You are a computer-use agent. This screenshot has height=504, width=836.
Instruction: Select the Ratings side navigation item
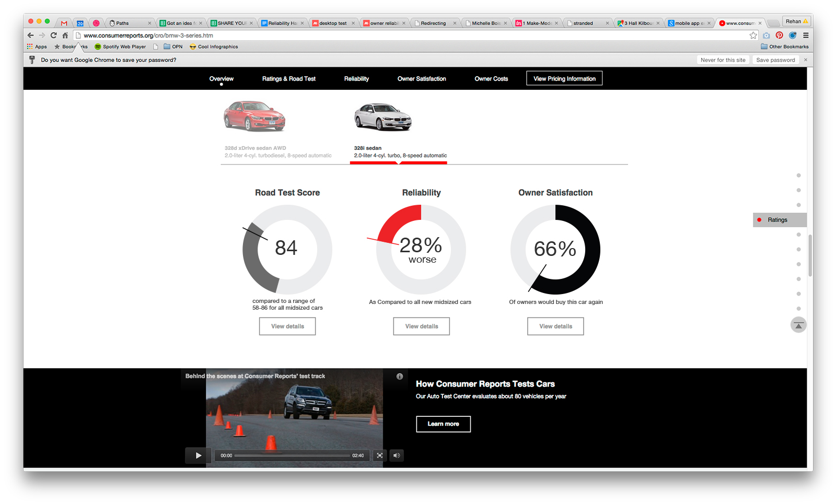(x=780, y=220)
